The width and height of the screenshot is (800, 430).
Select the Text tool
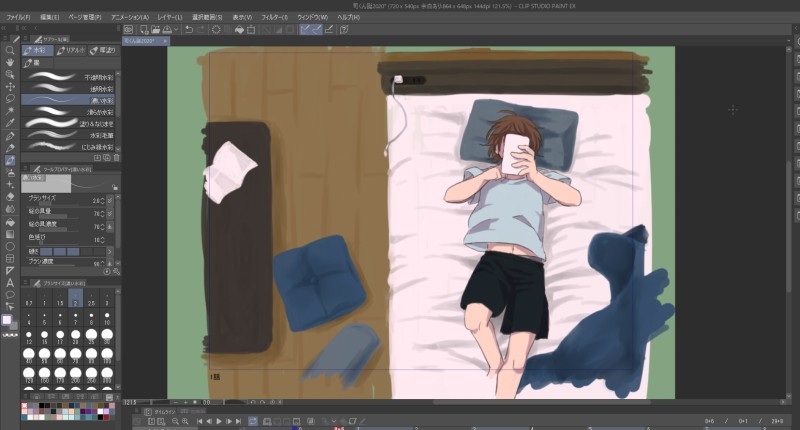pyautogui.click(x=10, y=283)
